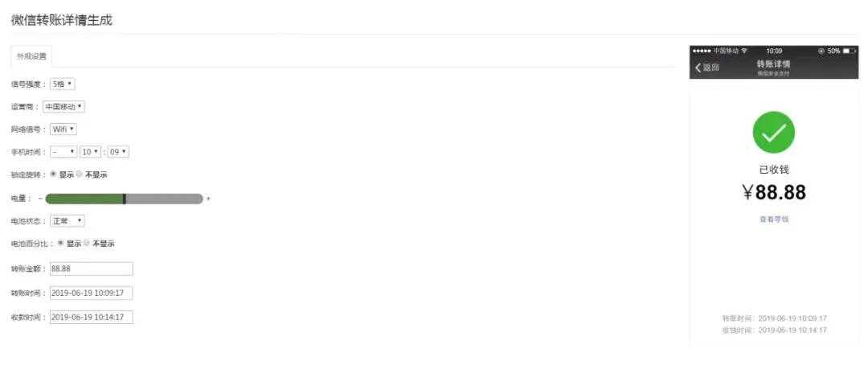868x382 pixels.
Task: Click the minus icon beside battery slider
Action: pyautogui.click(x=40, y=198)
